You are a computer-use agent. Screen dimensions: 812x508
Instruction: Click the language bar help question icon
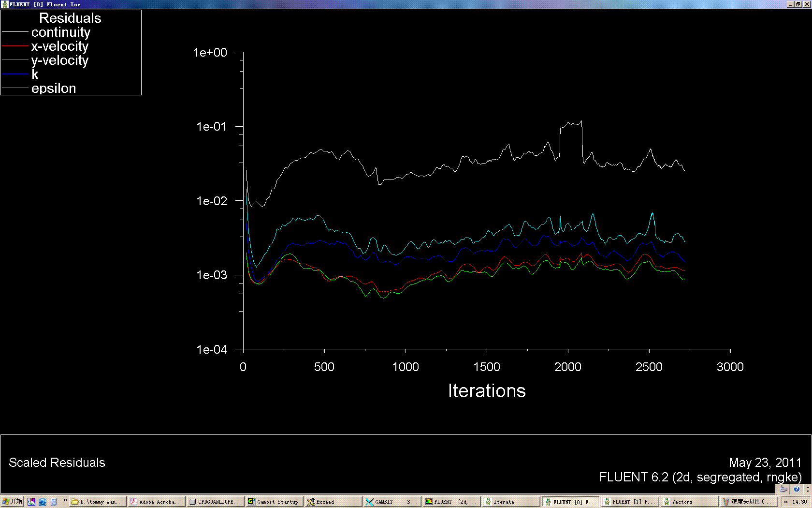(797, 489)
